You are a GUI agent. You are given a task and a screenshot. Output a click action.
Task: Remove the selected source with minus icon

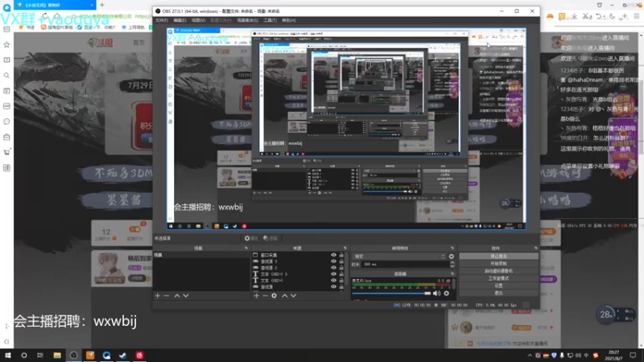click(x=265, y=295)
